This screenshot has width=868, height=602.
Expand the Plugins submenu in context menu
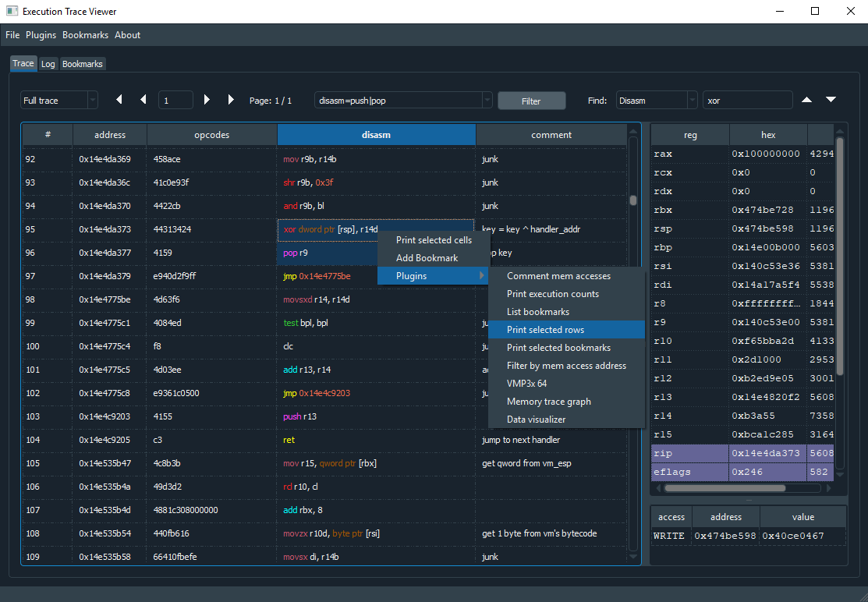tap(433, 274)
